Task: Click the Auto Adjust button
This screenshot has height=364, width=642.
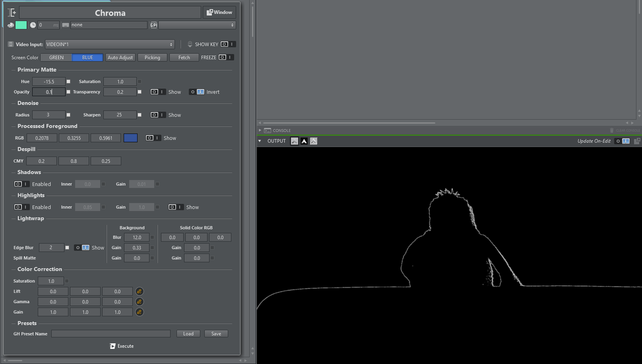Action: [120, 58]
